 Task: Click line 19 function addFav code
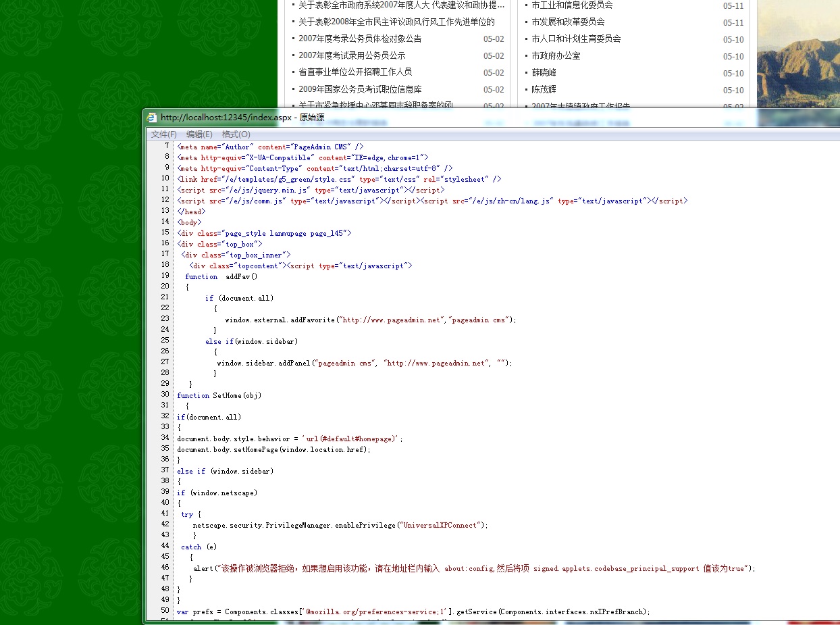221,276
